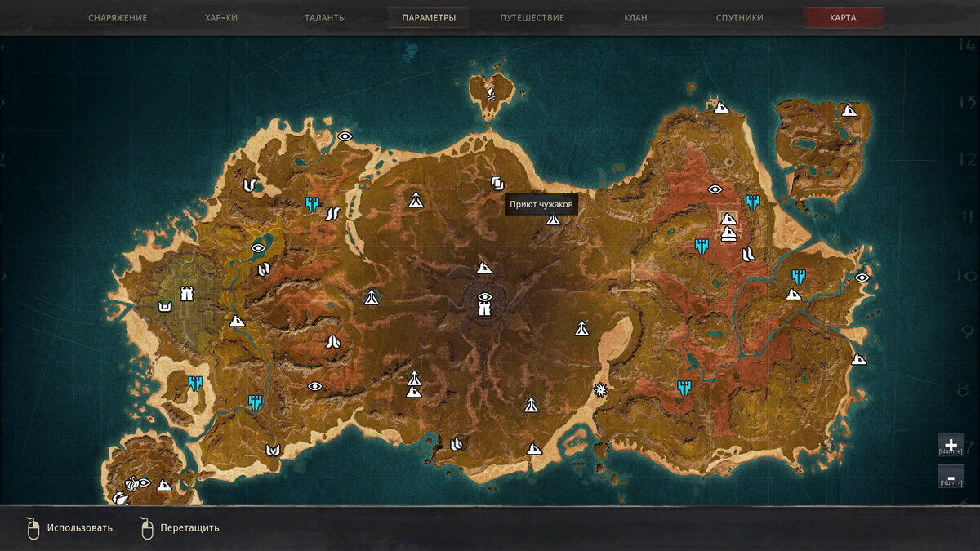The height and width of the screenshot is (551, 980).
Task: Open the ТАЛАНТЫ tab
Action: coord(325,17)
